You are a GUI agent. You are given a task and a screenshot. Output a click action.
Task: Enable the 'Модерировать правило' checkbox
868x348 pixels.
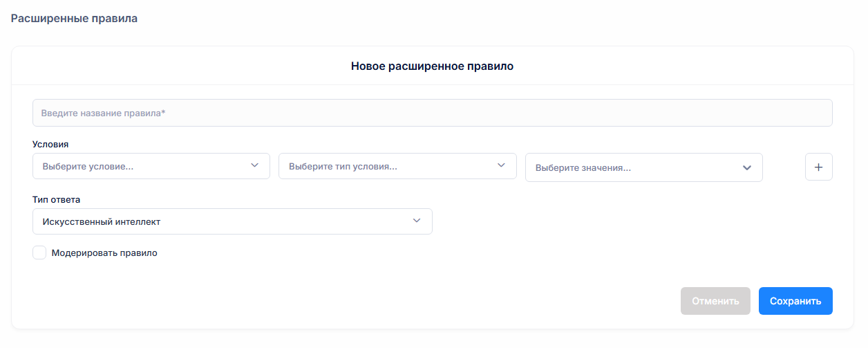(x=39, y=253)
